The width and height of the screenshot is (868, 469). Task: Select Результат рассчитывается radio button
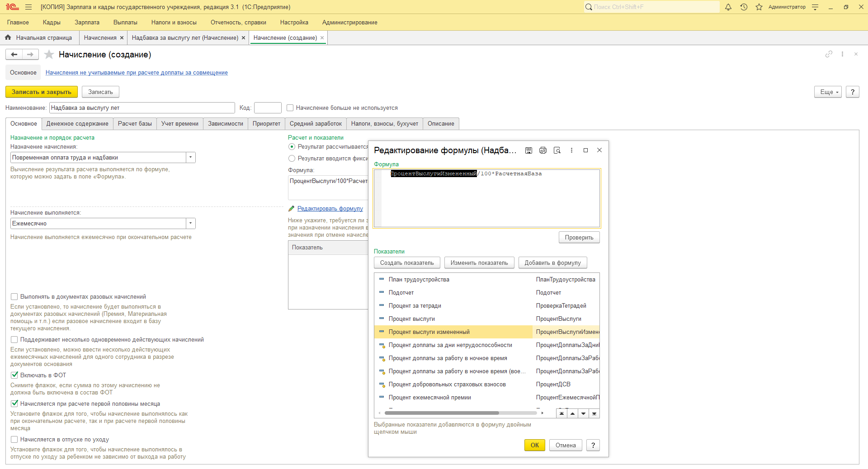[x=292, y=147]
